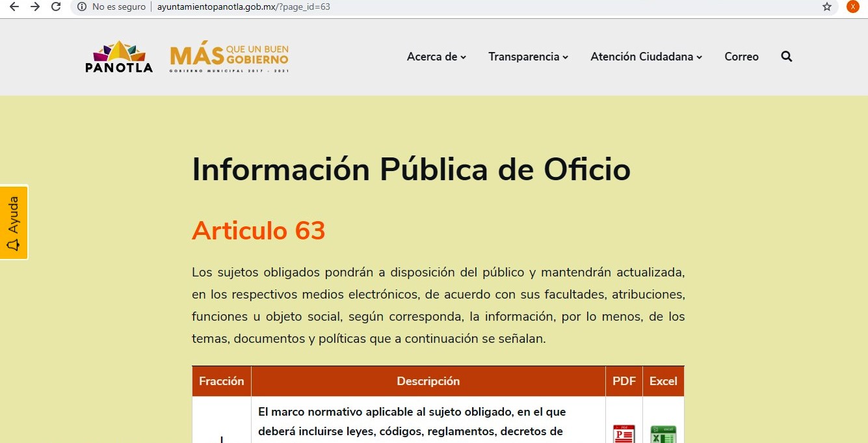Open the Correo menu item
This screenshot has height=443, width=868.
coord(741,57)
